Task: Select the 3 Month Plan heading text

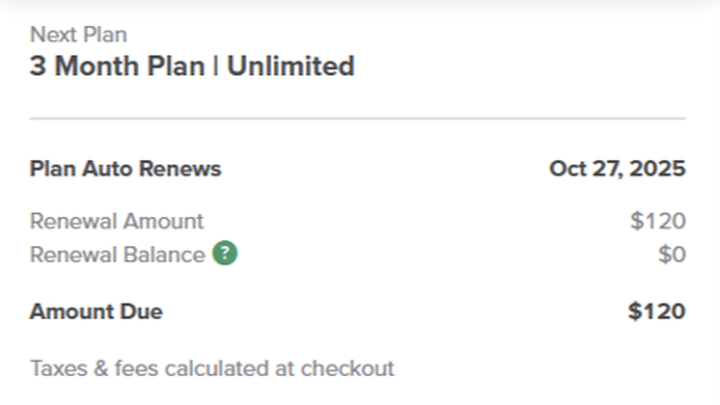Action: point(118,67)
